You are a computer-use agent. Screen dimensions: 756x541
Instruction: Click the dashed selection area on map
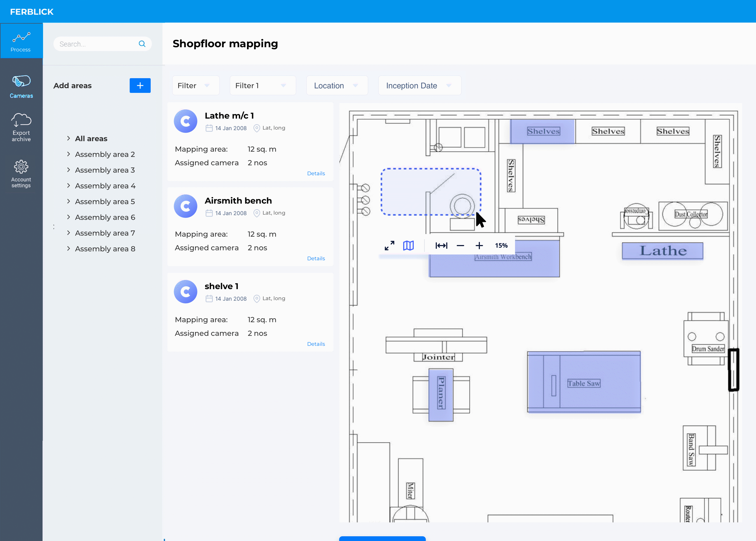431,192
